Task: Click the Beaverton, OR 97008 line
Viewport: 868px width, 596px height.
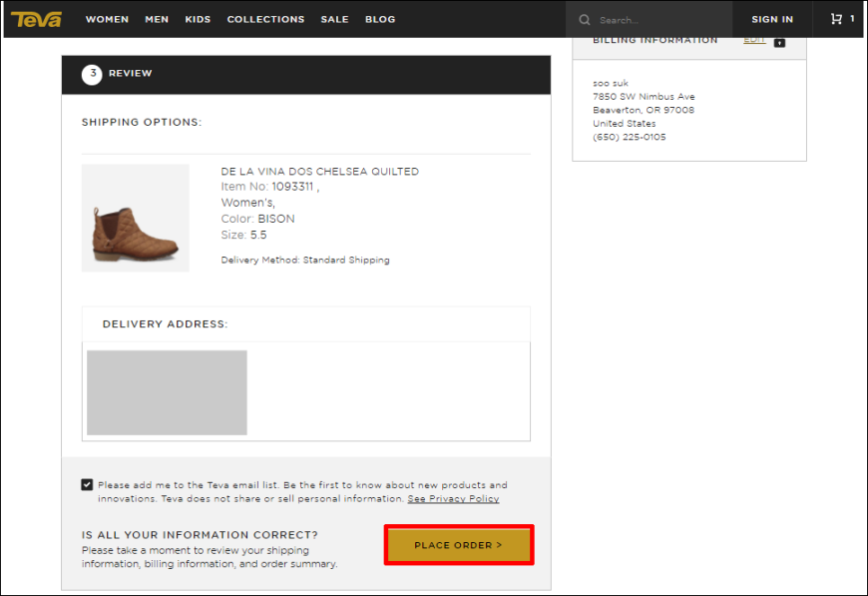Action: click(x=644, y=110)
